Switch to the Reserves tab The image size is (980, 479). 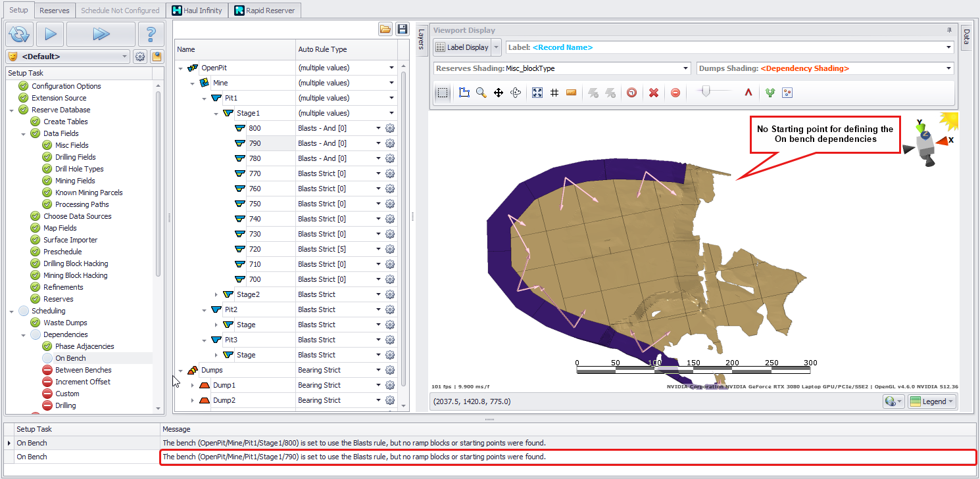tap(54, 11)
